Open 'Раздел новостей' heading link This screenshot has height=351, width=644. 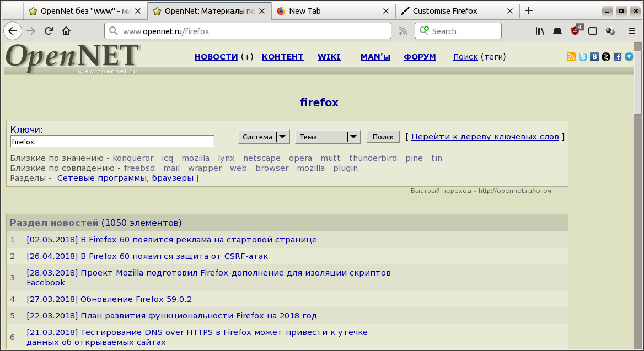pos(54,223)
